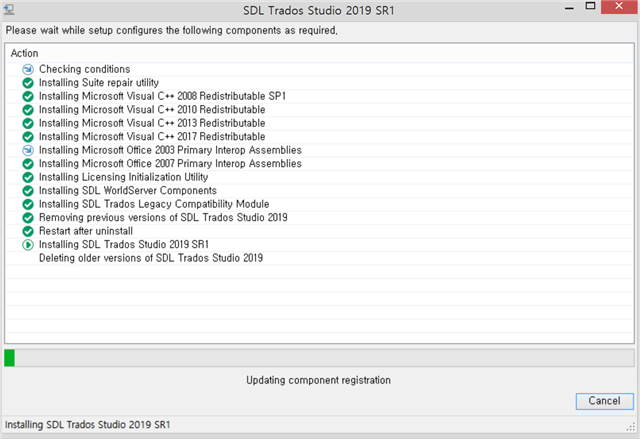This screenshot has width=640, height=439.
Task: Click the skipped icon beside Checking conditions
Action: [x=28, y=69]
